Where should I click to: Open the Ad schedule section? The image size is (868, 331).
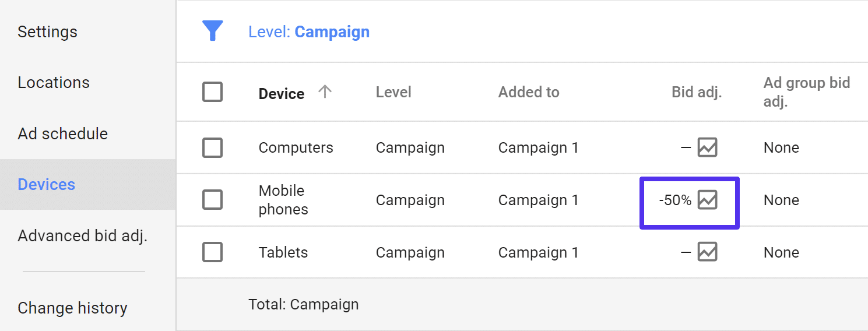click(x=62, y=133)
